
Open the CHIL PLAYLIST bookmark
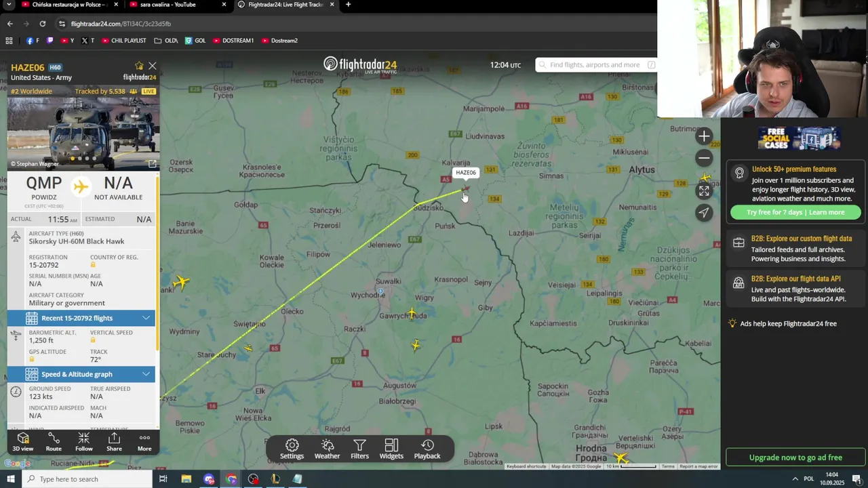tap(124, 41)
